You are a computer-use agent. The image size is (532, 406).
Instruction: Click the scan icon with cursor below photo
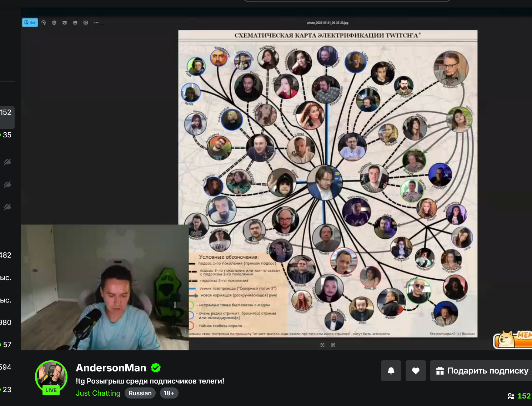(x=333, y=345)
